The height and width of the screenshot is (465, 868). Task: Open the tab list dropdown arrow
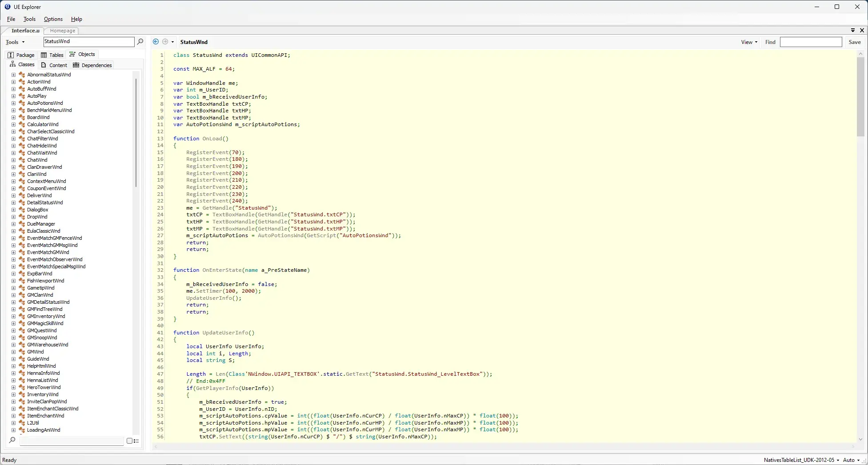pos(853,30)
